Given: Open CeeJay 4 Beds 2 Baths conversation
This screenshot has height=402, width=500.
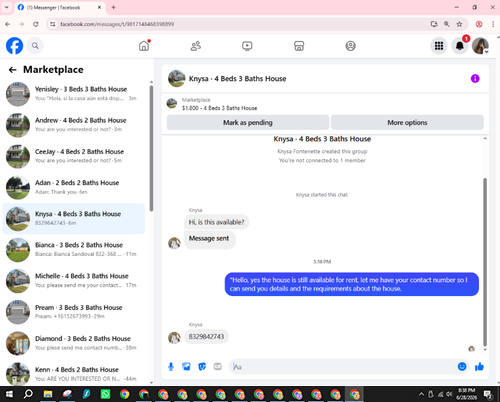Looking at the screenshot, I should (x=74, y=156).
